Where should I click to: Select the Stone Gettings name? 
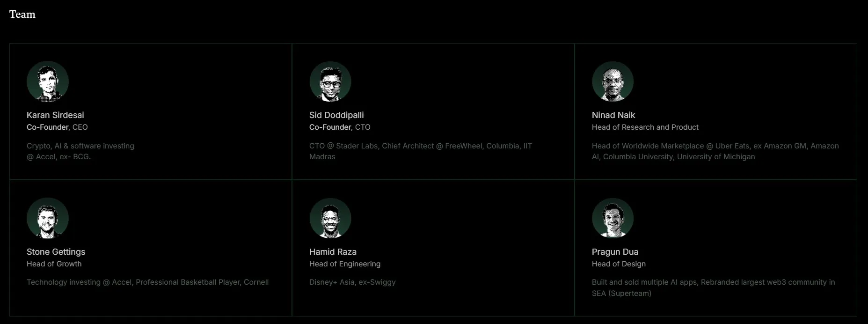56,252
